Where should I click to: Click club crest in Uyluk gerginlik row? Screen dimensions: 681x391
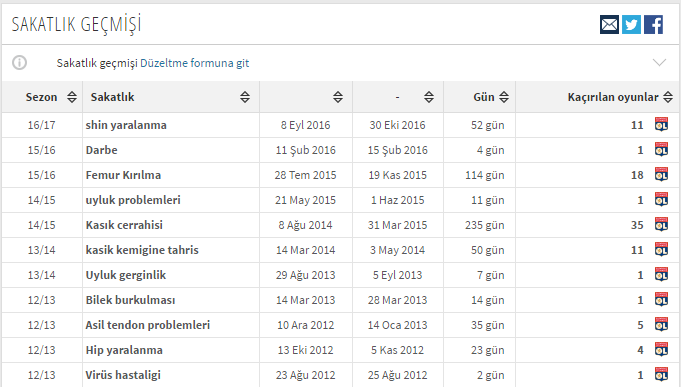pos(661,275)
